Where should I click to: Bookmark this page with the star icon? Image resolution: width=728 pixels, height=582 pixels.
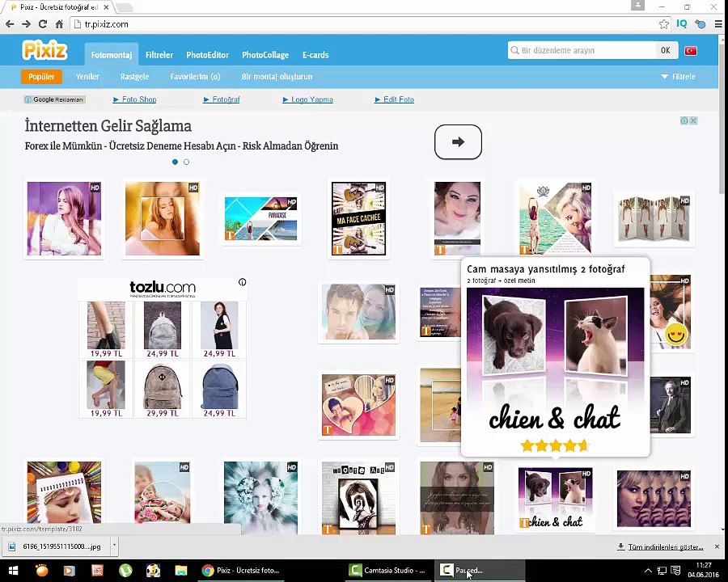pyautogui.click(x=664, y=24)
